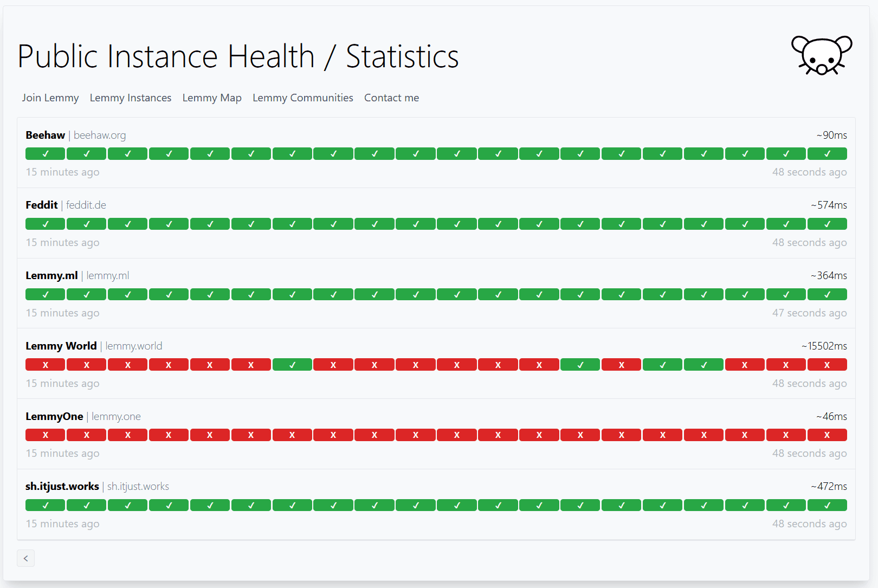The image size is (878, 588).
Task: Click last green check in sh.itjust.works row
Action: (x=827, y=506)
